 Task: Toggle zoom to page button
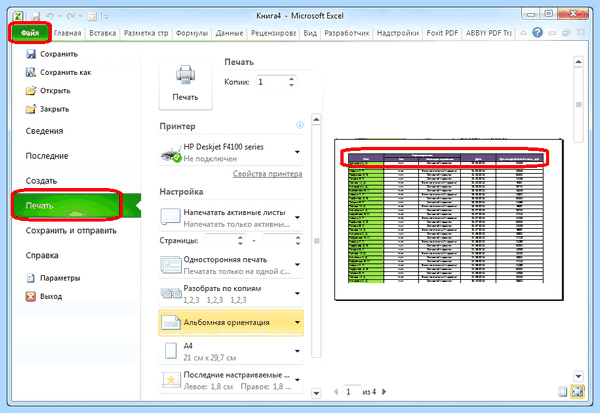[578, 392]
